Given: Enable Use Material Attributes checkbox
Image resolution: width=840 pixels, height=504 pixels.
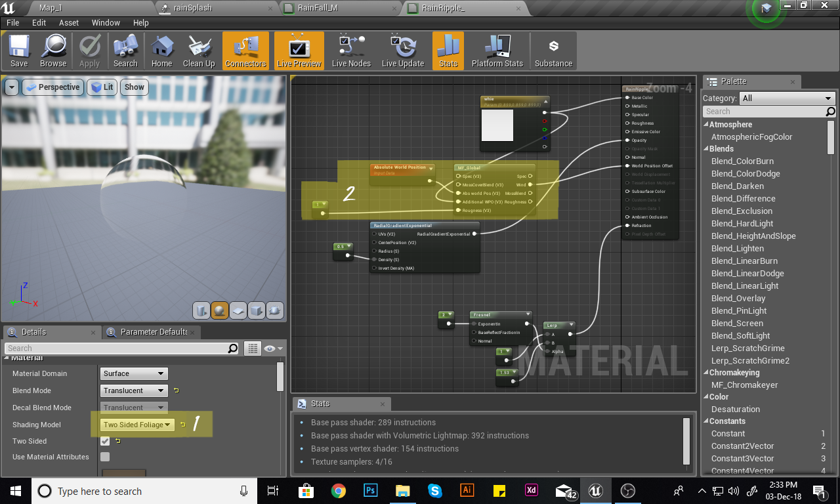Looking at the screenshot, I should click(105, 457).
